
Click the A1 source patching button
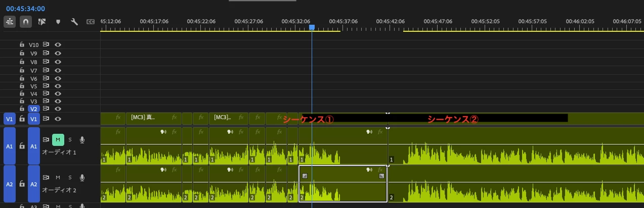[9, 146]
